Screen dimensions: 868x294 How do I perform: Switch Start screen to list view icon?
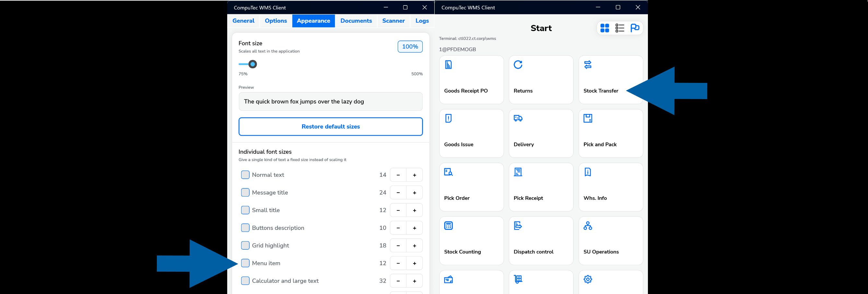pos(620,28)
